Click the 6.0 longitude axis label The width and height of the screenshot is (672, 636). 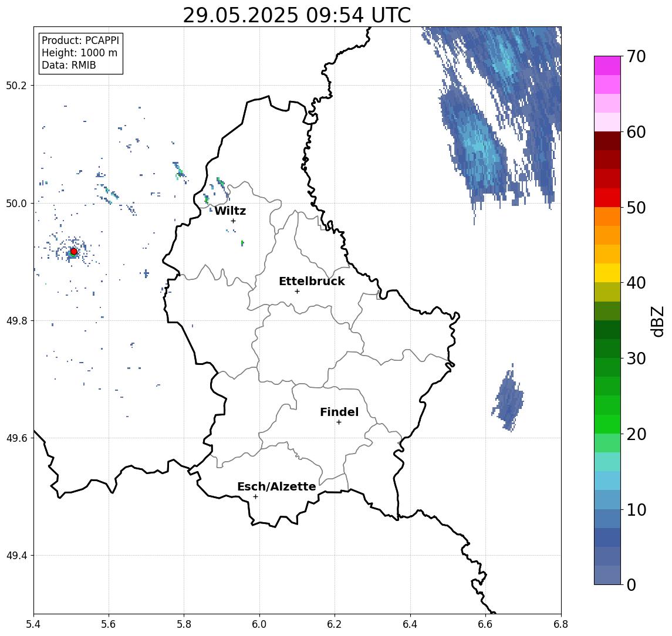pos(259,624)
